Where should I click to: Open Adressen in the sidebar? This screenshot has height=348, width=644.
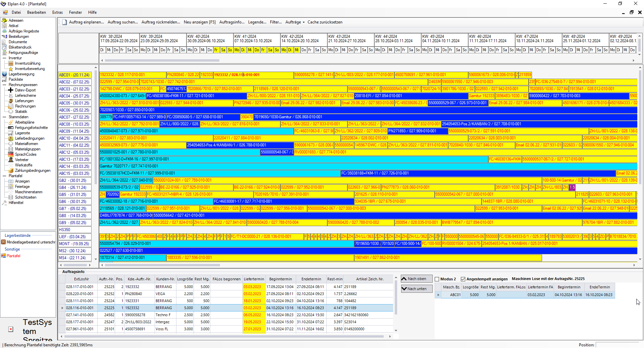16,20
